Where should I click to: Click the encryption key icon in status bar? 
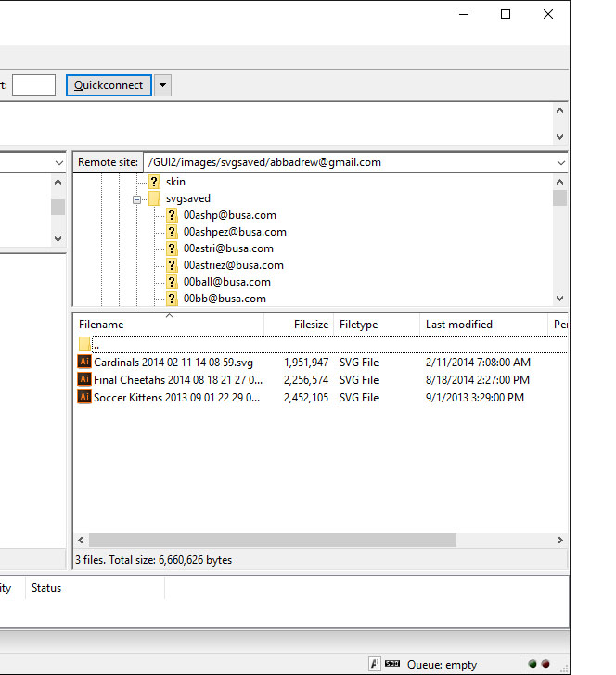coord(375,664)
